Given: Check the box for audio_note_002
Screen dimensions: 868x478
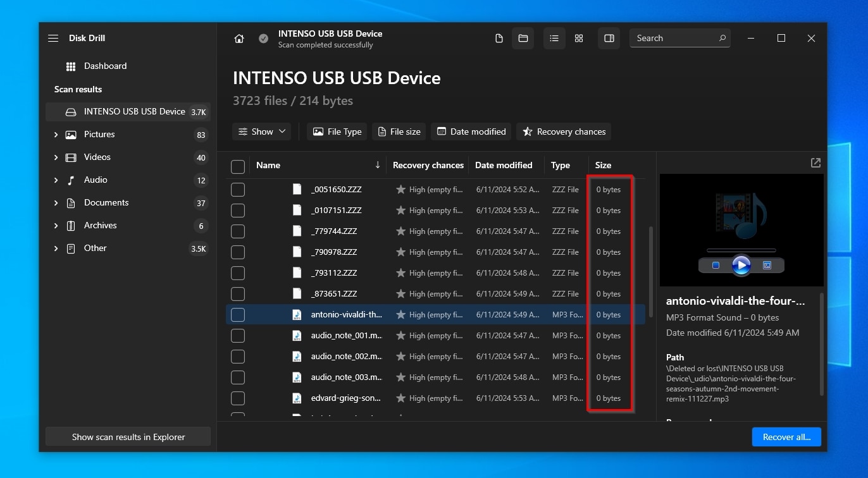Looking at the screenshot, I should 238,357.
